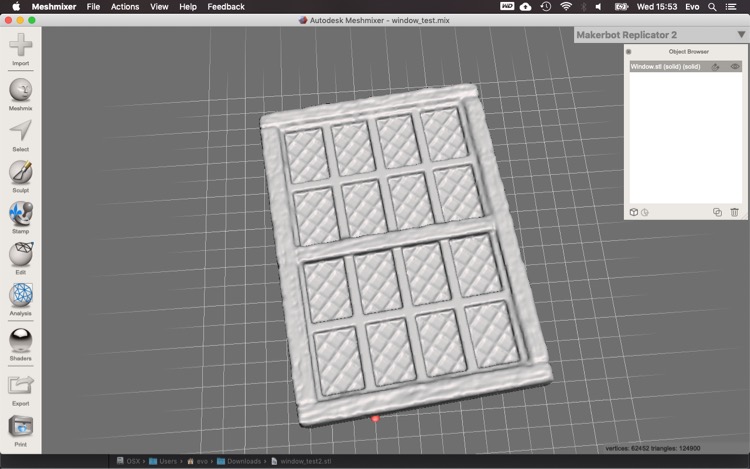Duplicate the selected object

(717, 212)
